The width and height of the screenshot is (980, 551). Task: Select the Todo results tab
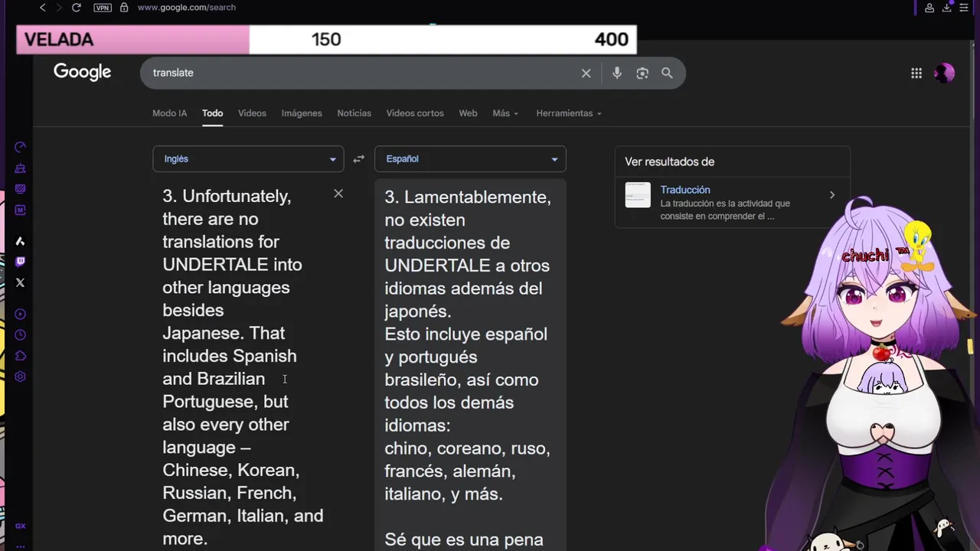pos(213,113)
